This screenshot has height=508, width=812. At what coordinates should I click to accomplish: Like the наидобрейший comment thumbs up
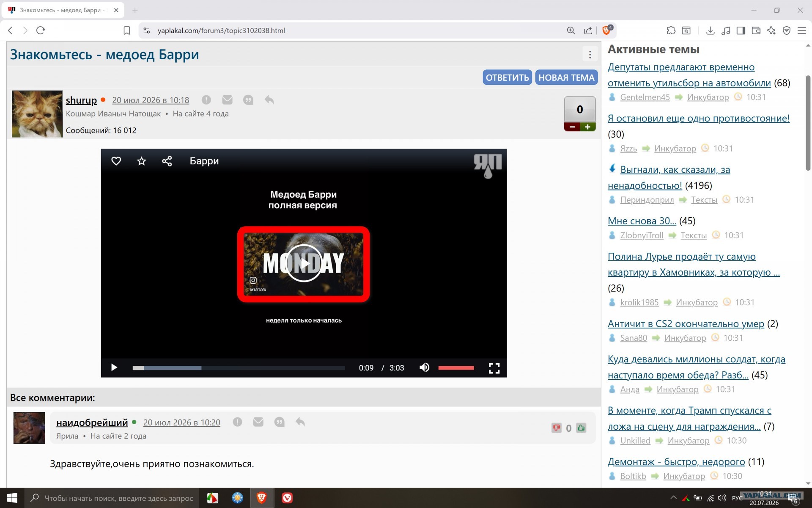(582, 428)
